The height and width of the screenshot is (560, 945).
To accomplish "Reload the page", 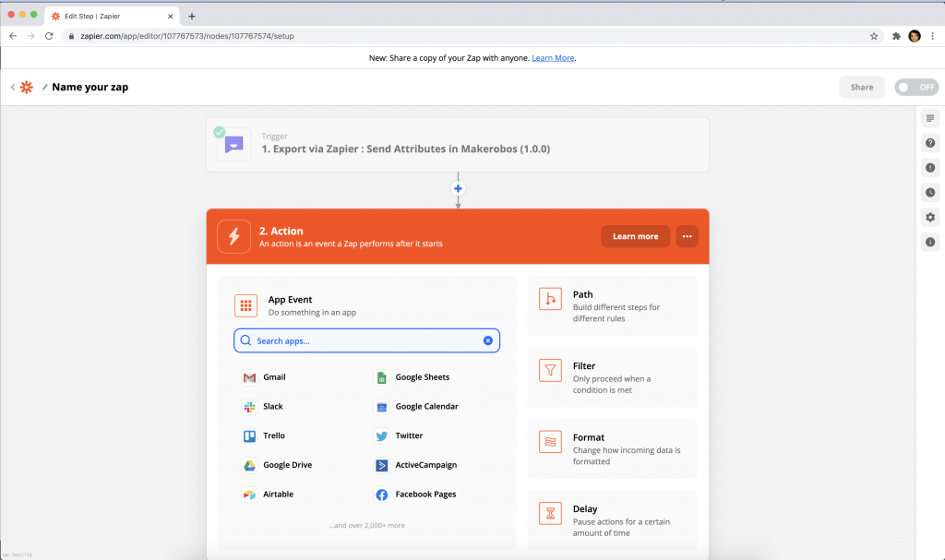I will [50, 36].
